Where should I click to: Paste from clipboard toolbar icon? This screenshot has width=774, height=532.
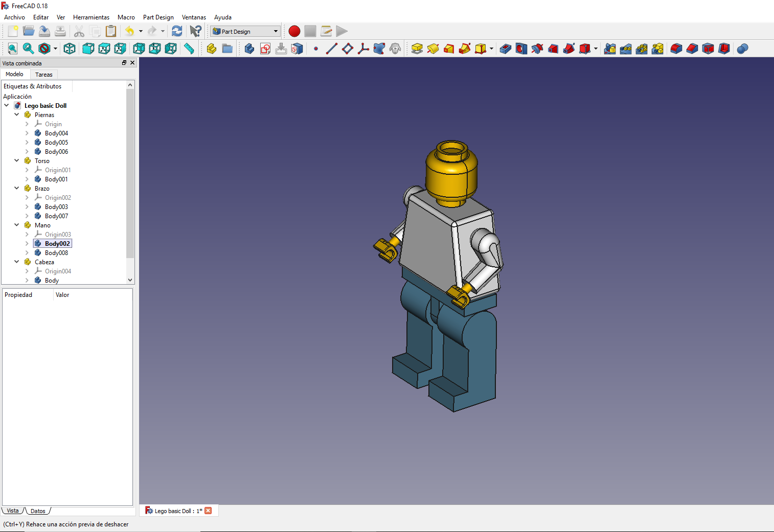111,31
